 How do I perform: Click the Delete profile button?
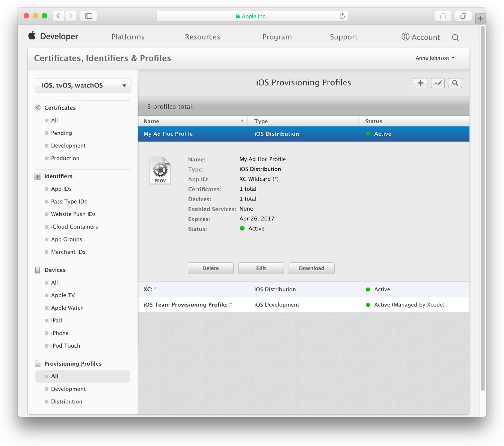coord(211,268)
